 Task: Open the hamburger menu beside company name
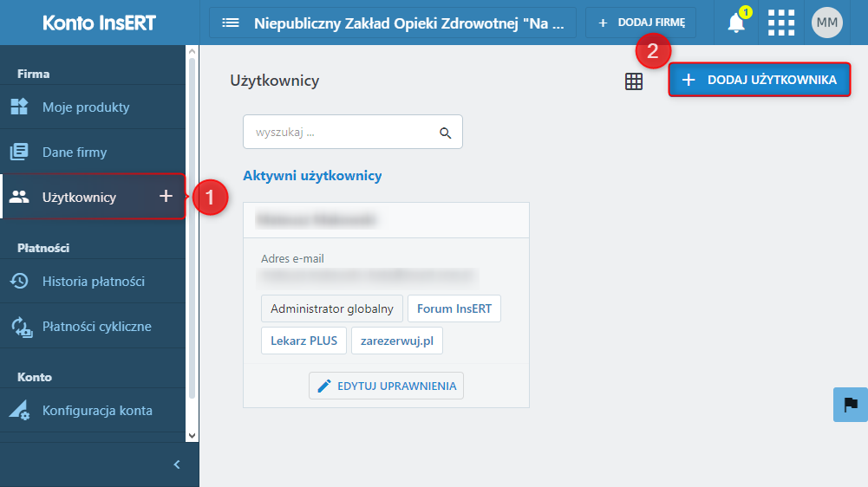231,23
